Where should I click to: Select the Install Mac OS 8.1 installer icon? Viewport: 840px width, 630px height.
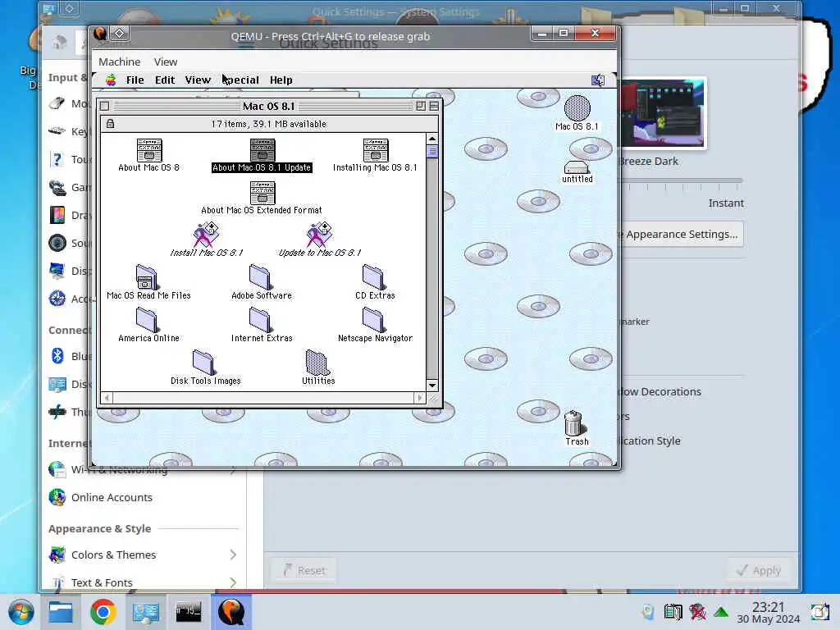pos(206,235)
